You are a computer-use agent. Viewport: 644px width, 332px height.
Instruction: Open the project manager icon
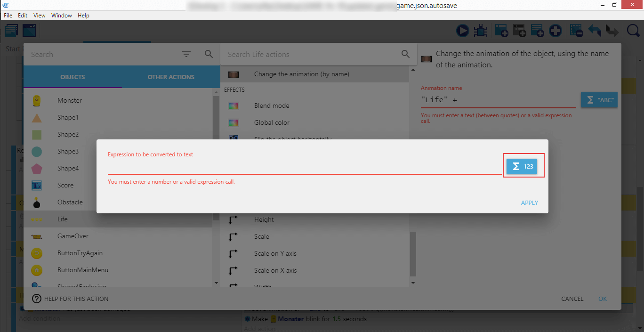[11, 31]
